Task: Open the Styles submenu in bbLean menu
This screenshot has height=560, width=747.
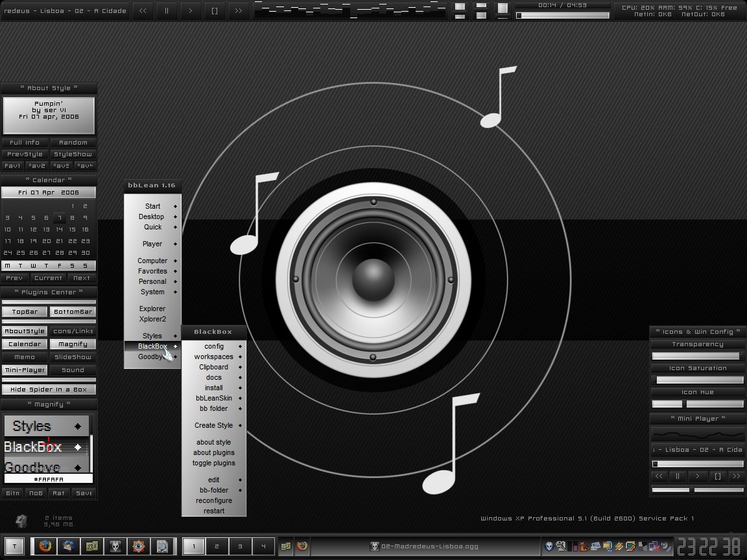Action: coord(152,336)
